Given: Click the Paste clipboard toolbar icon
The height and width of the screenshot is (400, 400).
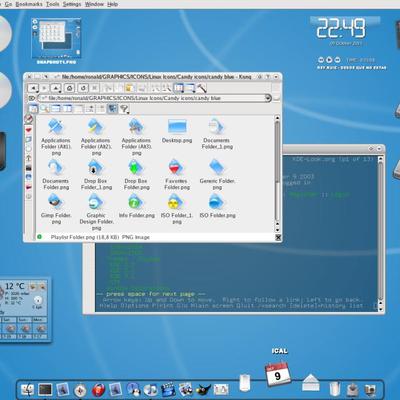Looking at the screenshot, I should pyautogui.click(x=130, y=88).
